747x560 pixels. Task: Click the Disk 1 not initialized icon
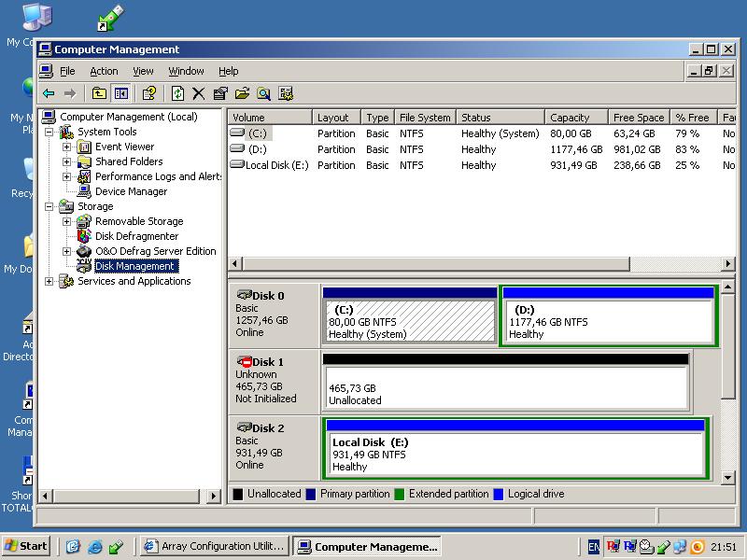point(245,362)
